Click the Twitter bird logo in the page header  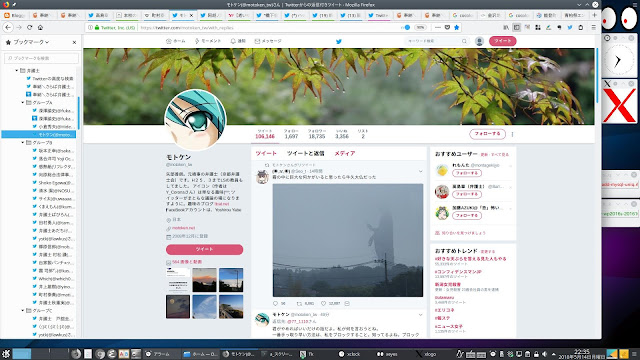[338, 41]
